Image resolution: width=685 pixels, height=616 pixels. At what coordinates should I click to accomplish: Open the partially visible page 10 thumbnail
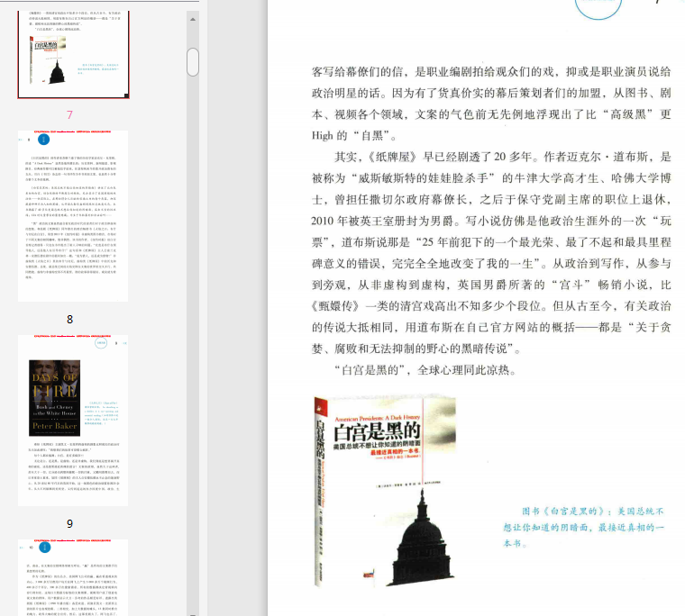[73, 577]
